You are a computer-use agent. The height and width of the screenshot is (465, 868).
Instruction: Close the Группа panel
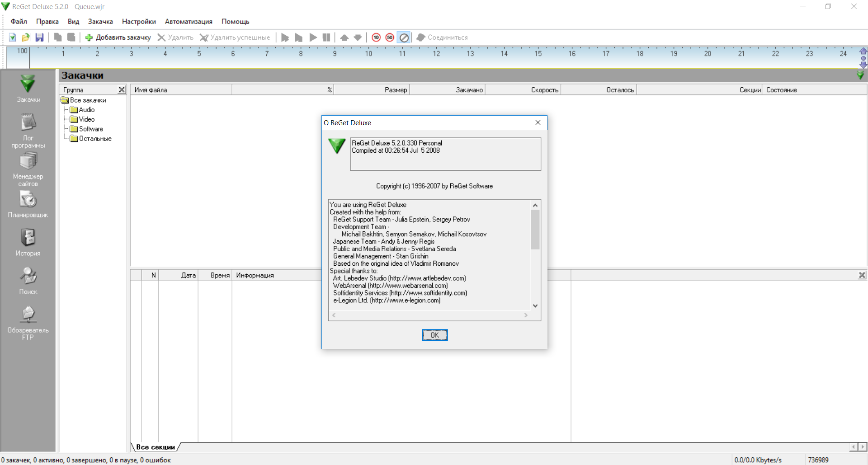click(122, 90)
